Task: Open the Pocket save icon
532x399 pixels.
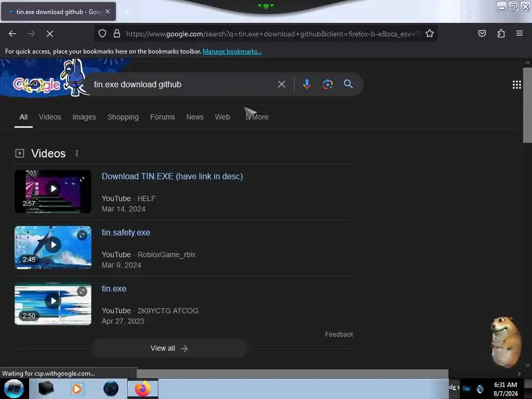Action: [x=482, y=33]
